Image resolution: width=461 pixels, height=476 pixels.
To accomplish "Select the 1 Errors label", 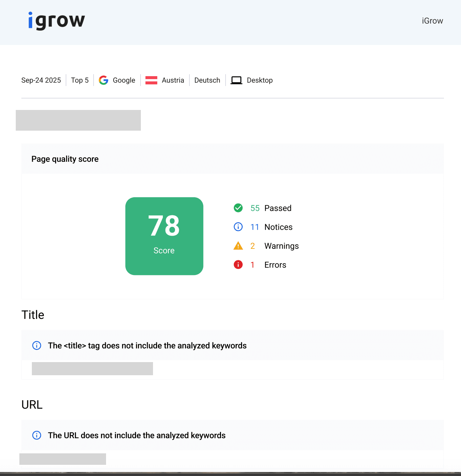I will coord(275,265).
